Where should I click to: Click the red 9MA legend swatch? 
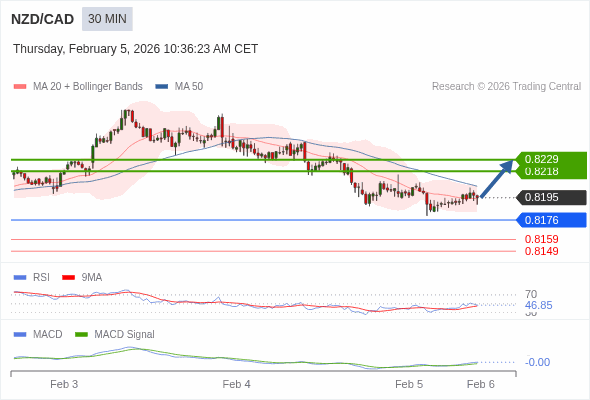[x=68, y=278]
